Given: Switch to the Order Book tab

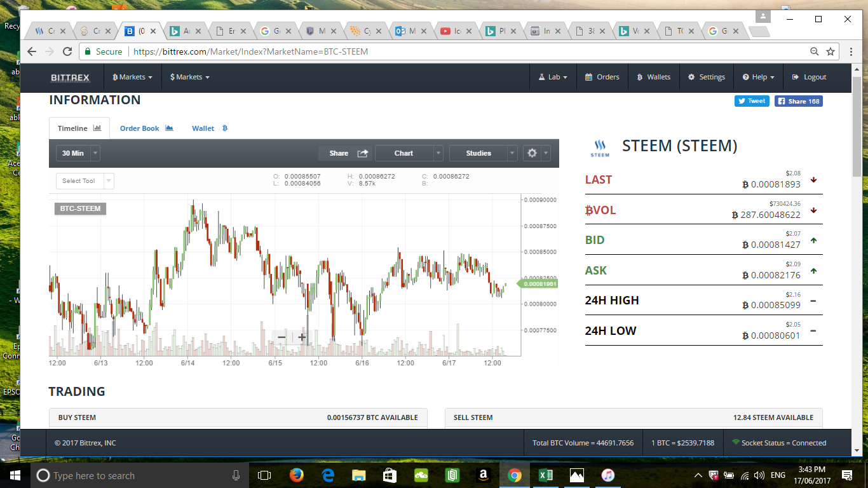Looking at the screenshot, I should click(147, 128).
